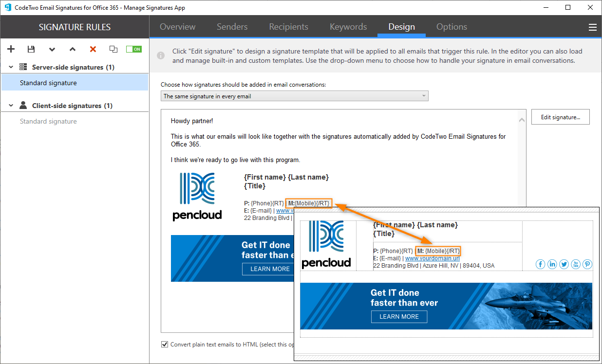Switch to the Keywords tab
This screenshot has height=364, width=602.
[x=348, y=27]
